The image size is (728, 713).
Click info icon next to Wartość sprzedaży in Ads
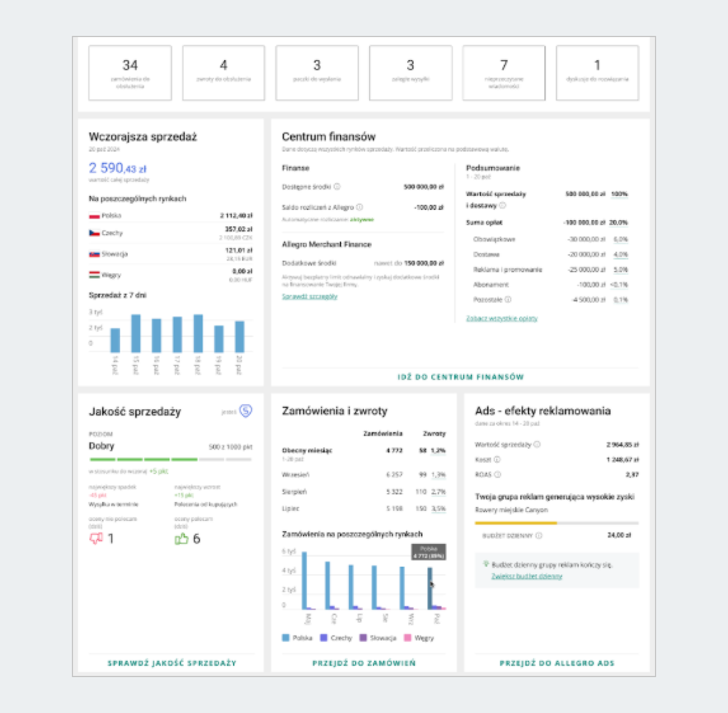(x=537, y=444)
